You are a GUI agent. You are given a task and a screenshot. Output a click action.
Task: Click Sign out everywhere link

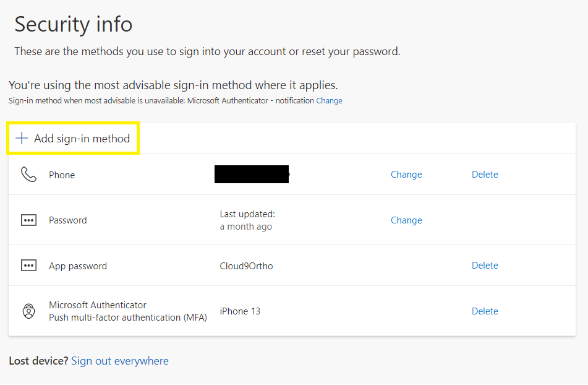[x=120, y=361]
